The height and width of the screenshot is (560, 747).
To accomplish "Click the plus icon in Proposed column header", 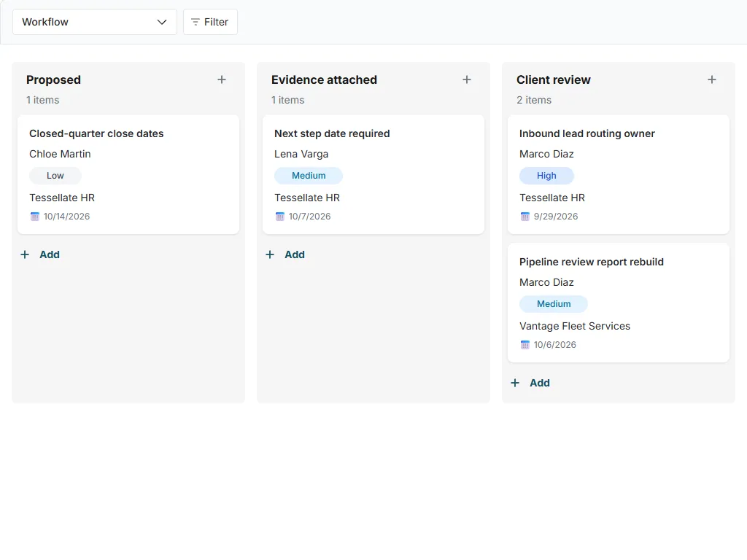I will pos(222,79).
